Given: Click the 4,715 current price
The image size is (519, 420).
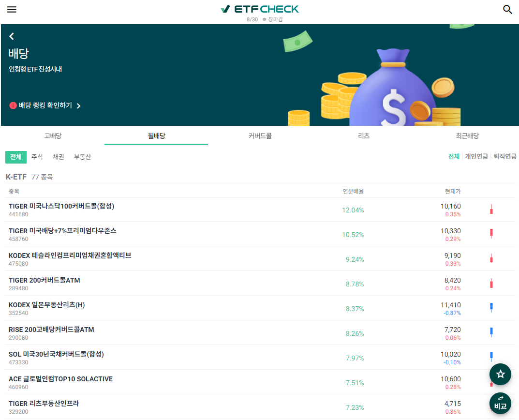Looking at the screenshot, I should 452,404.
